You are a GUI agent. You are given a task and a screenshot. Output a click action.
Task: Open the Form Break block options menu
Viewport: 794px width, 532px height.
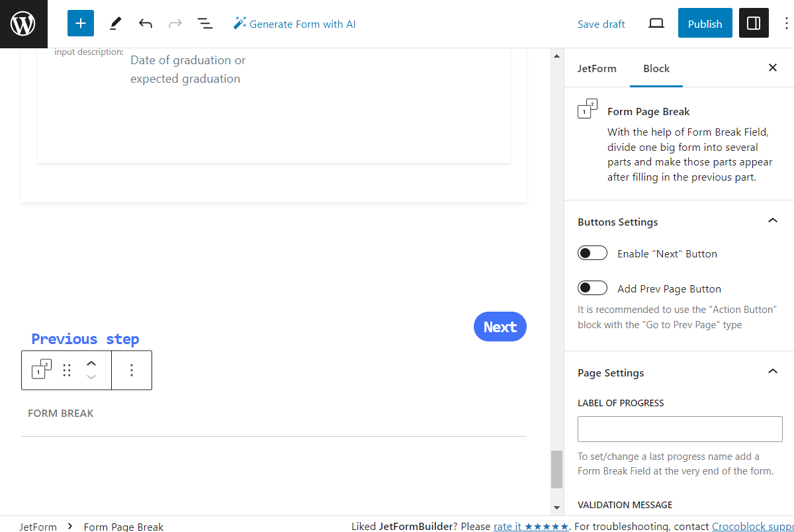pos(132,370)
